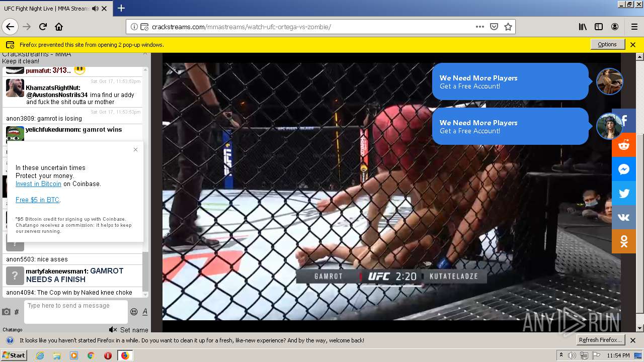Viewport: 644px width, 362px height.
Task: Close the Refresh Firefox notification bar
Action: (634, 340)
